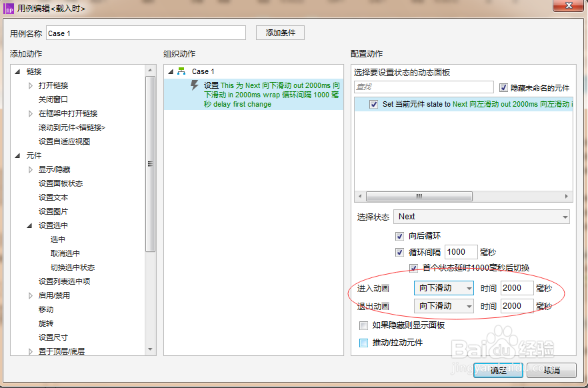The image size is (588, 388).
Task: Expand the 打开链接 item
Action: click(31, 85)
